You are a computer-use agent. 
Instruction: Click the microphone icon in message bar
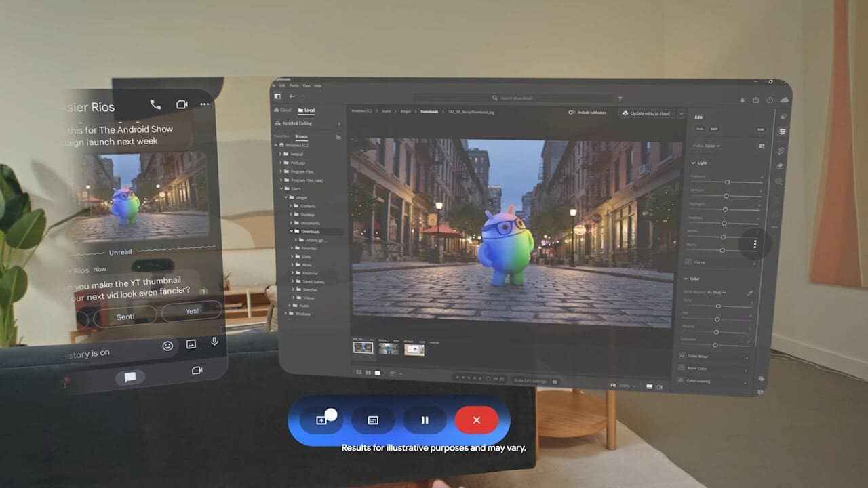(x=215, y=342)
